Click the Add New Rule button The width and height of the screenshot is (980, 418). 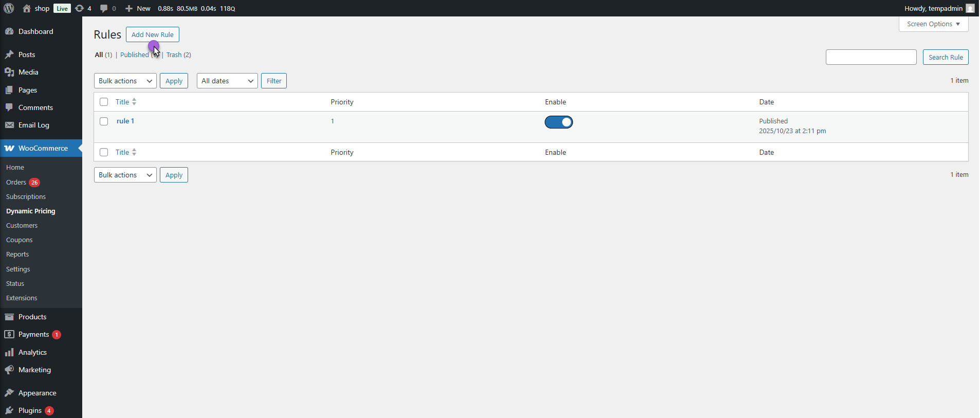point(152,34)
